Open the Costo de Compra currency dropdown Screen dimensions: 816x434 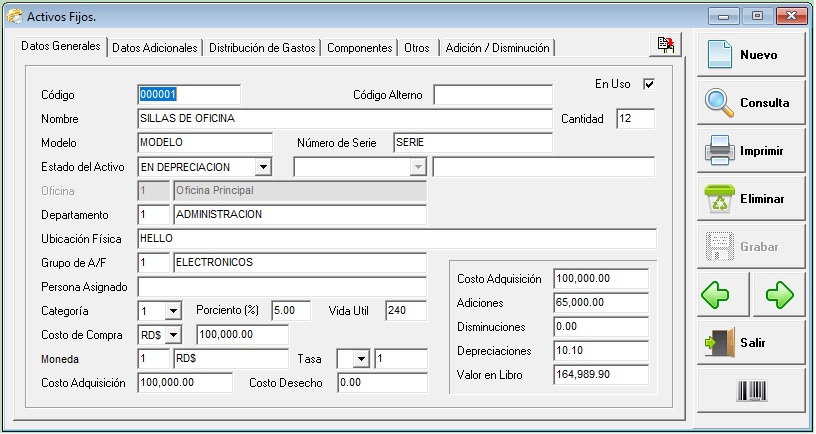[172, 335]
